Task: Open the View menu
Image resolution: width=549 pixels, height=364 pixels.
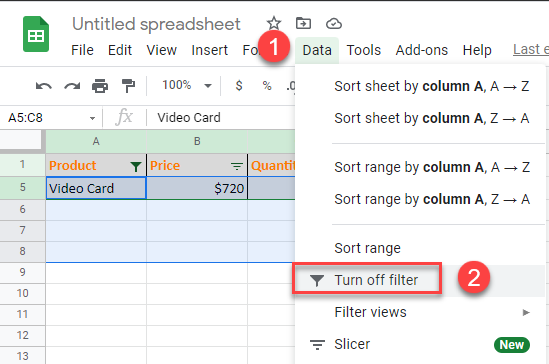Action: click(161, 50)
